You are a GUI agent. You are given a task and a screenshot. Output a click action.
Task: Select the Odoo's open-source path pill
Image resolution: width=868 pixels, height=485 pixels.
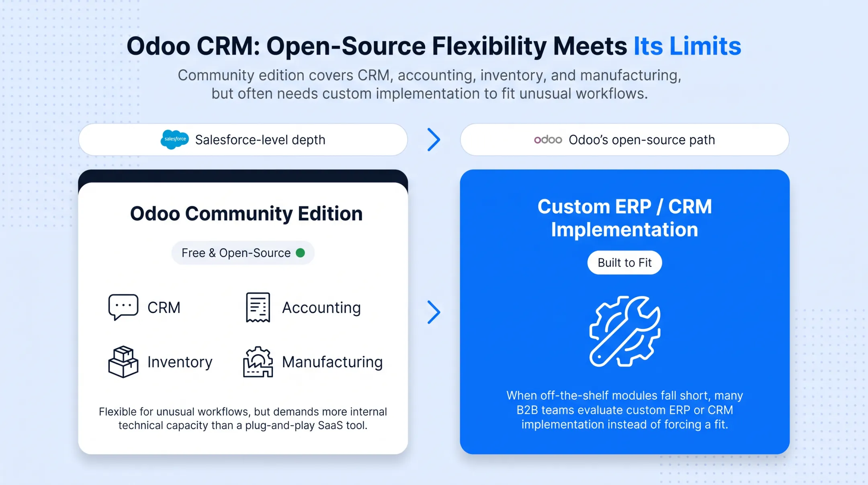pos(625,140)
